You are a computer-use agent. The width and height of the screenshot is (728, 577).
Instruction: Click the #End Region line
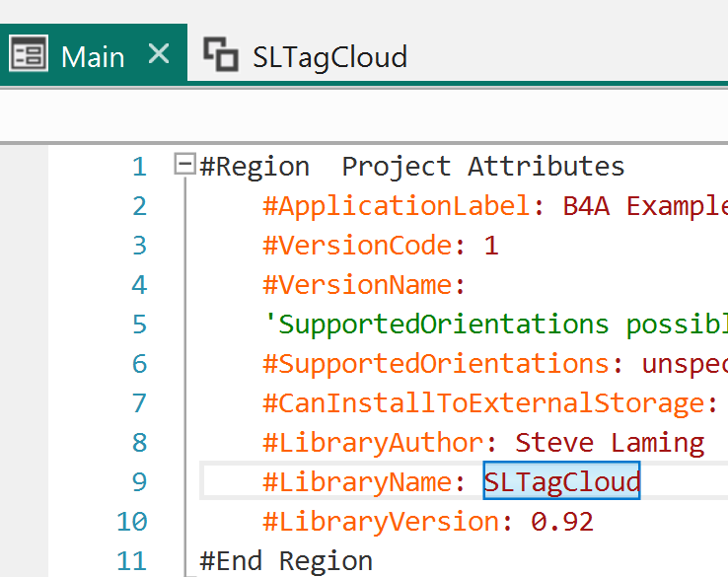tap(286, 561)
